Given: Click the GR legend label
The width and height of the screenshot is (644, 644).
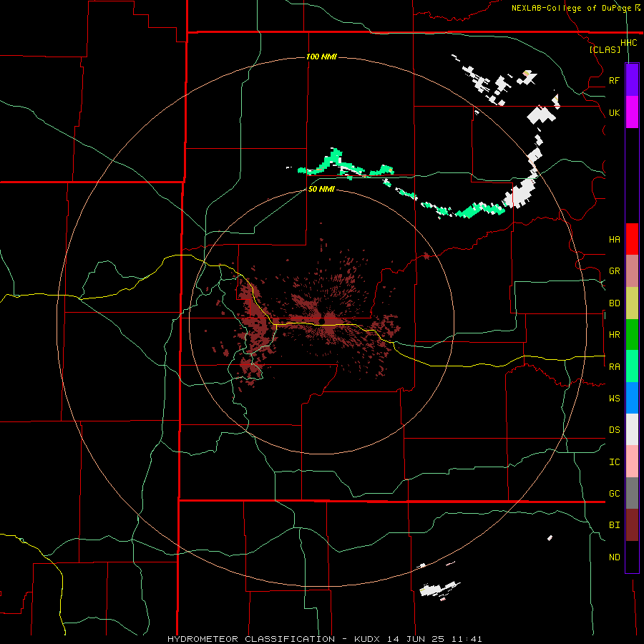Looking at the screenshot, I should pyautogui.click(x=614, y=271).
